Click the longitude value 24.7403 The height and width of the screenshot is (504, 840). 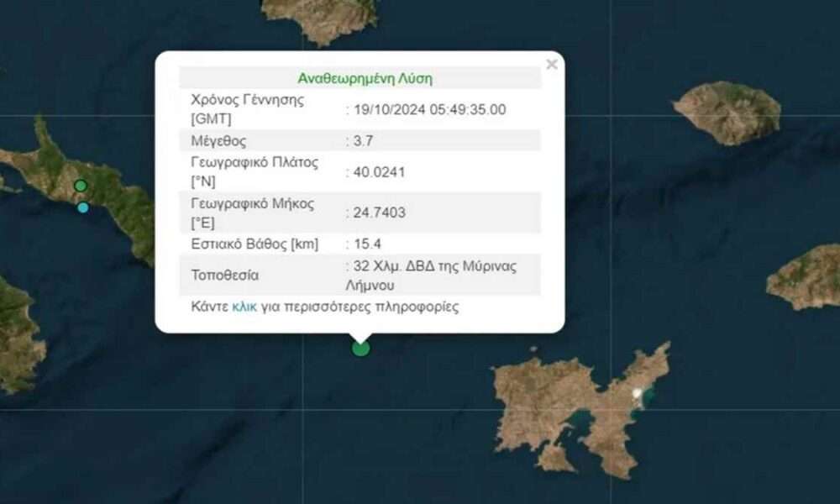[x=380, y=213]
